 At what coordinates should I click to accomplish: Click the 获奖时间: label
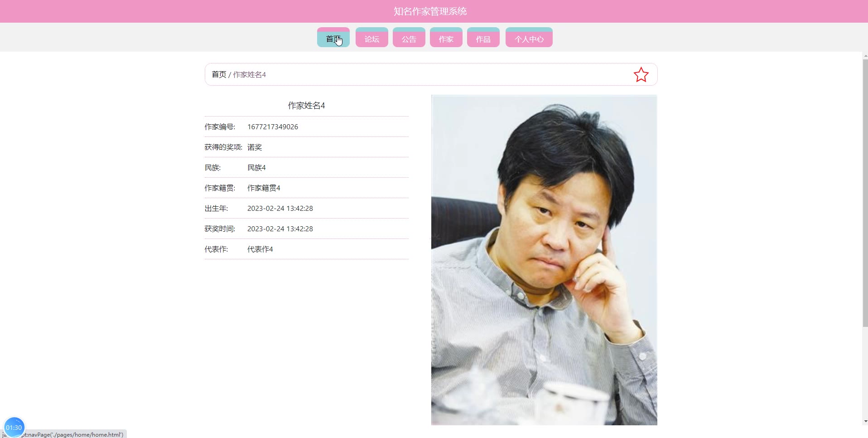coord(220,229)
